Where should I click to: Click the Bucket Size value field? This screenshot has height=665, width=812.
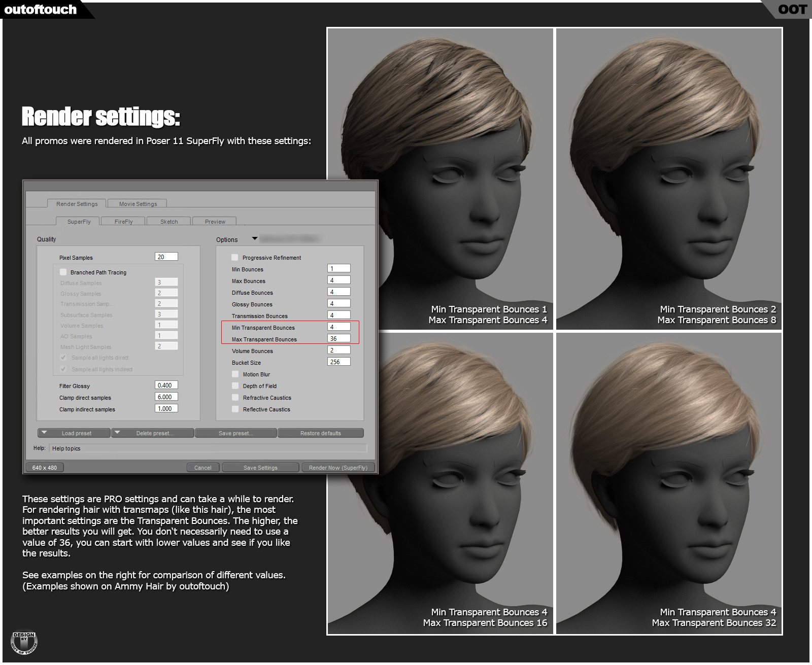point(339,362)
